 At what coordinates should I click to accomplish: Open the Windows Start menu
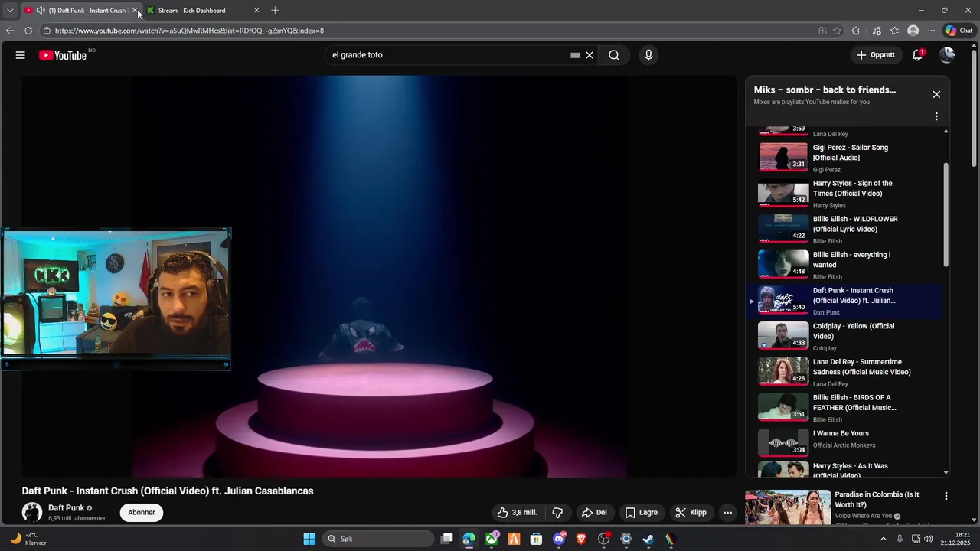tap(309, 539)
